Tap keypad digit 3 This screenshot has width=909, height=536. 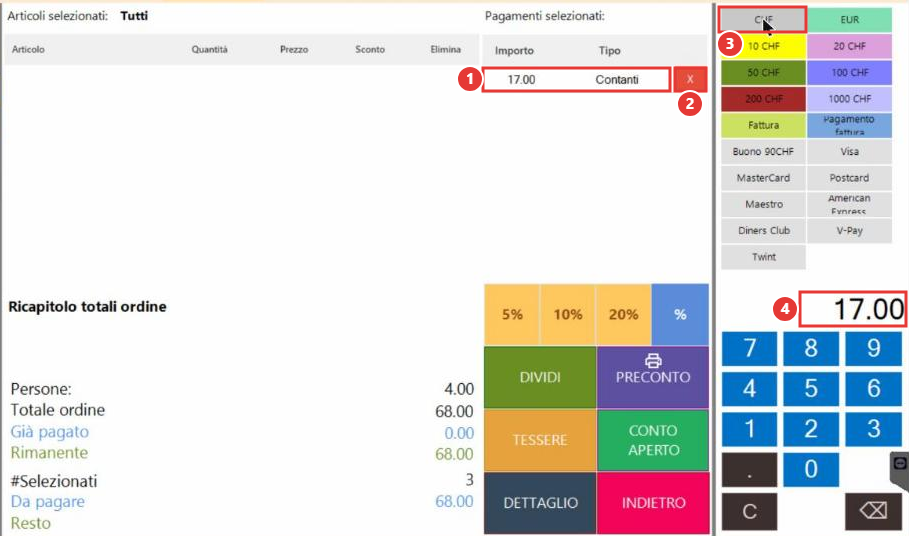[x=873, y=429]
